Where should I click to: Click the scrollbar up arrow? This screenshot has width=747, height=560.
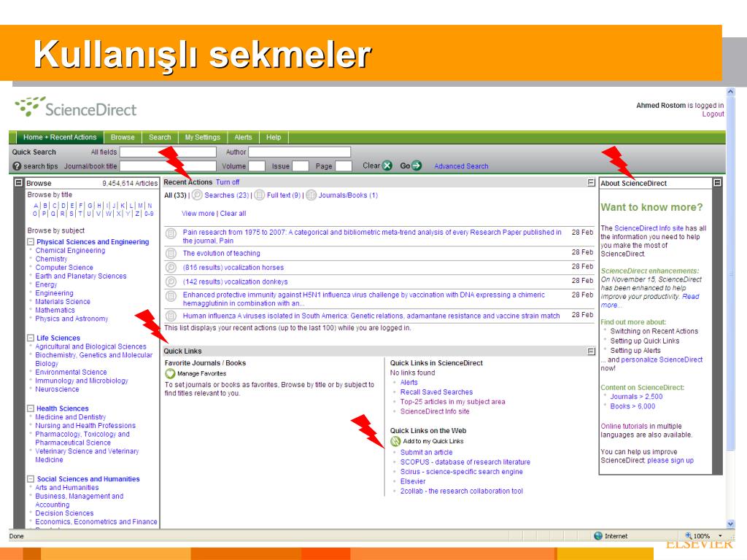(x=730, y=92)
